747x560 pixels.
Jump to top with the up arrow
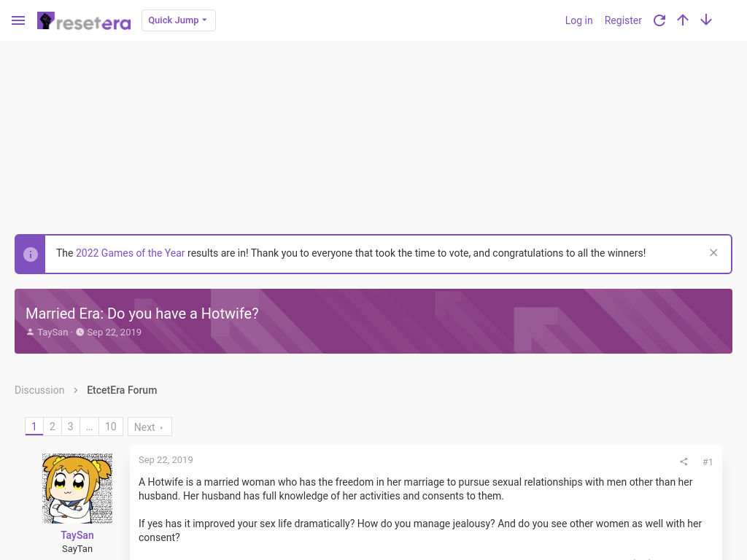tap(683, 20)
